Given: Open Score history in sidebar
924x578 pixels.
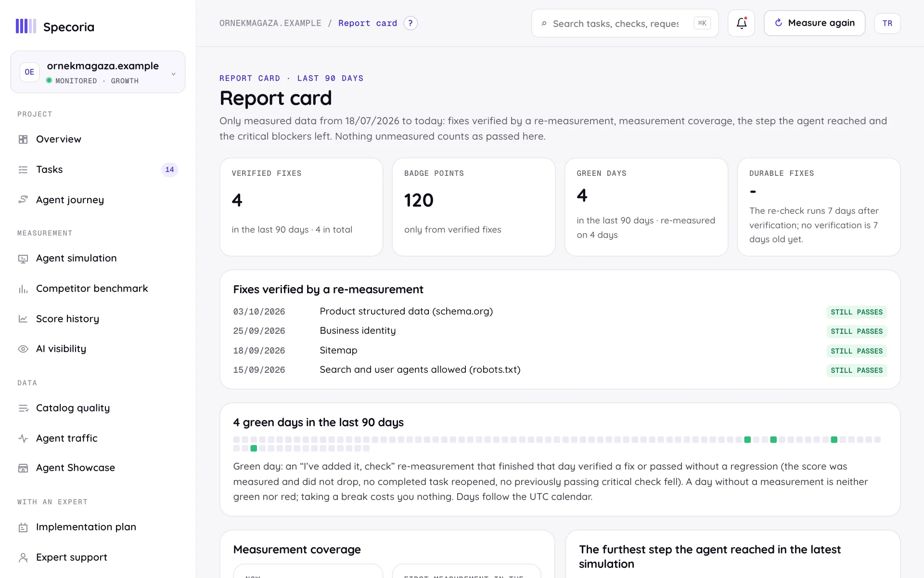Looking at the screenshot, I should tap(98, 319).
